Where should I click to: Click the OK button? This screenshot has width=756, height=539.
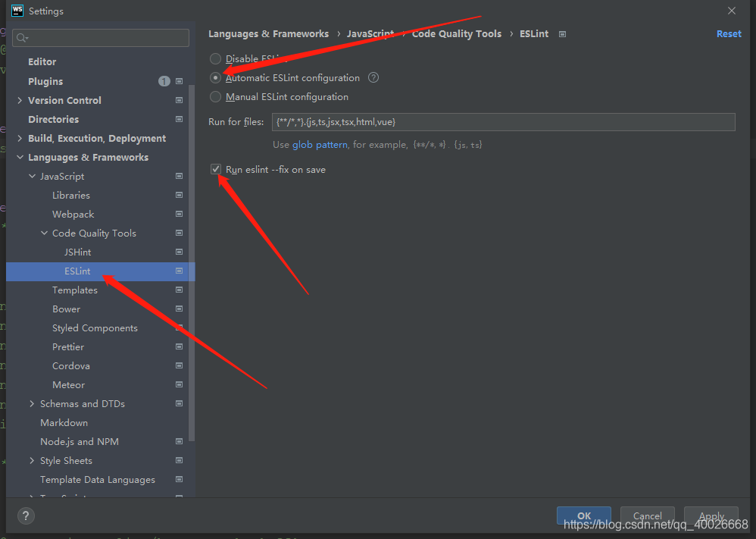(x=584, y=515)
